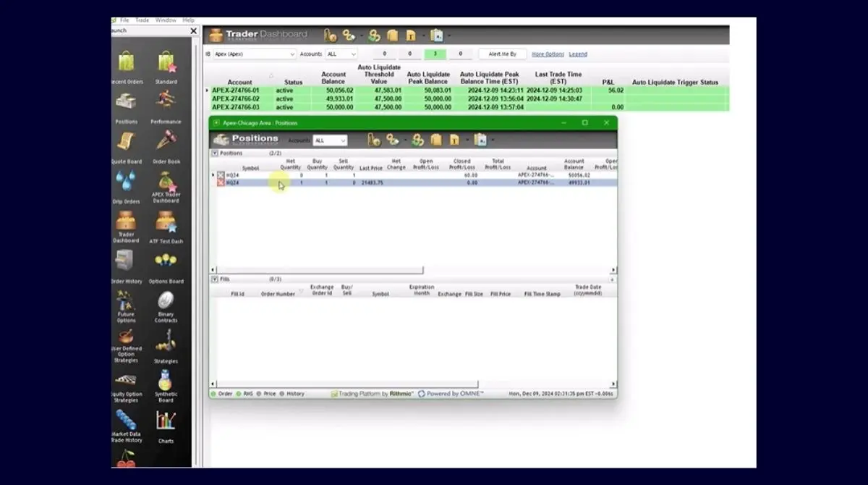Screen dimensions: 868x485
Task: Select the Order option in the status bar
Action: [x=221, y=393]
